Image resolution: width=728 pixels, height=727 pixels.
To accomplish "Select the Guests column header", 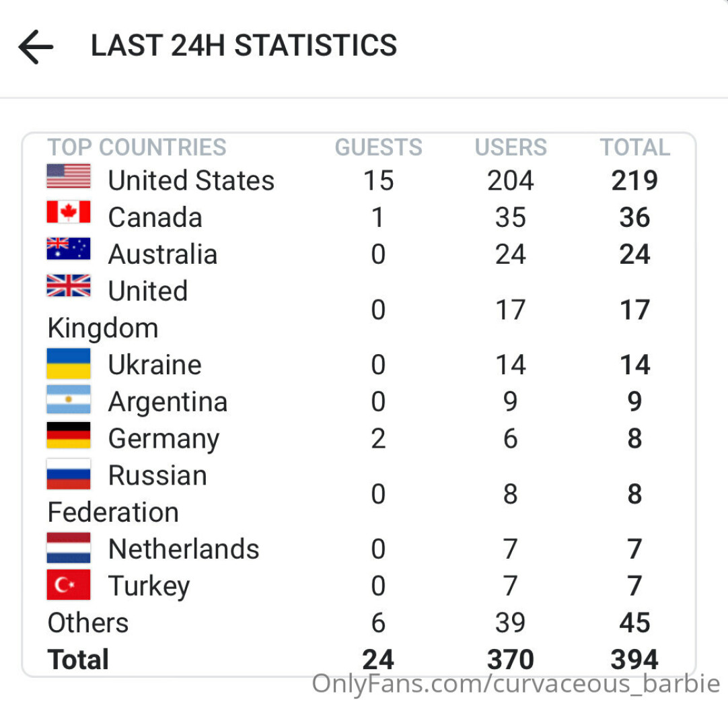I will (x=379, y=147).
